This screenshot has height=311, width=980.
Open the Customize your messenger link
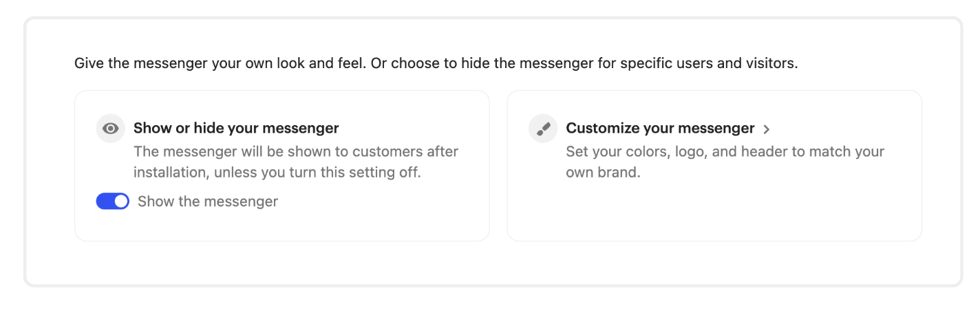(x=660, y=129)
